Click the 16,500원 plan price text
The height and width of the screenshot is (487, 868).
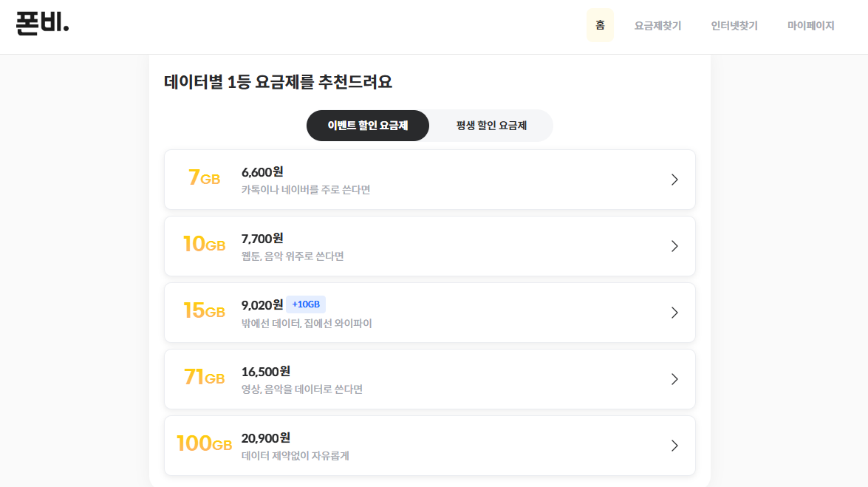click(265, 371)
